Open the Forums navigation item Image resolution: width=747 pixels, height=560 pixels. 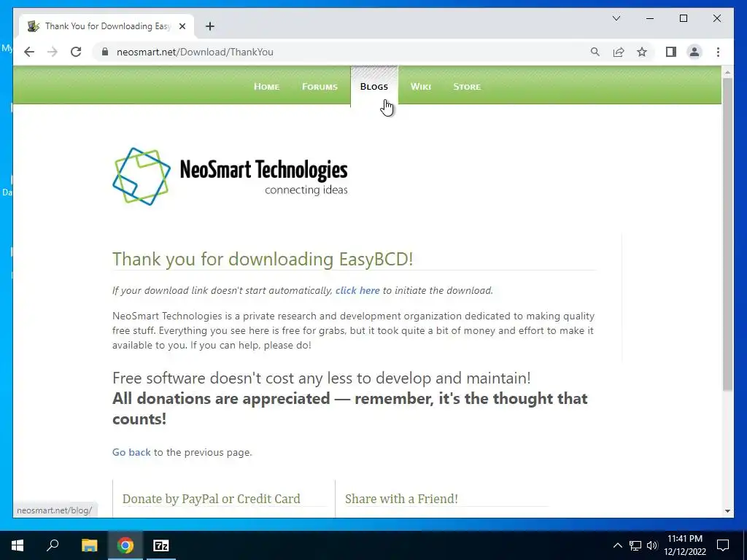(x=320, y=87)
